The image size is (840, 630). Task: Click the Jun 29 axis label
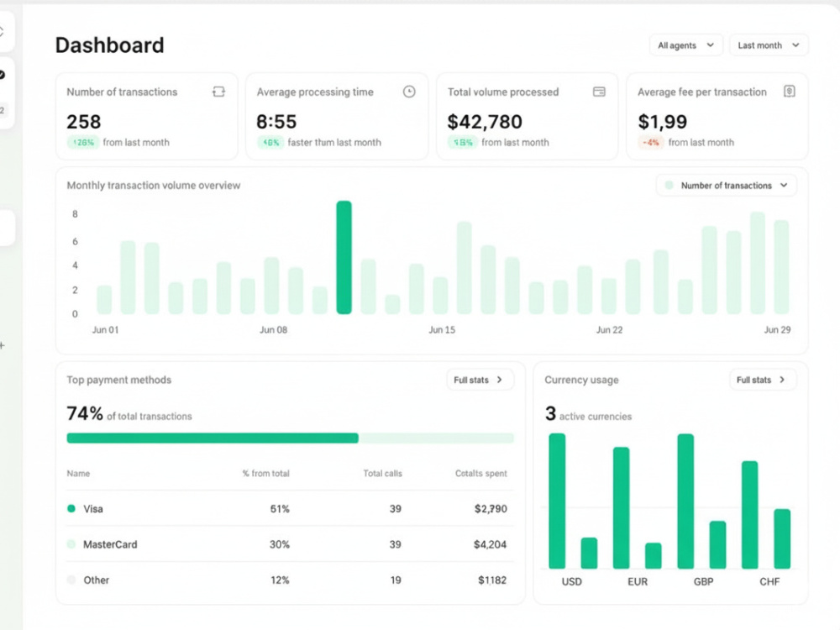777,330
